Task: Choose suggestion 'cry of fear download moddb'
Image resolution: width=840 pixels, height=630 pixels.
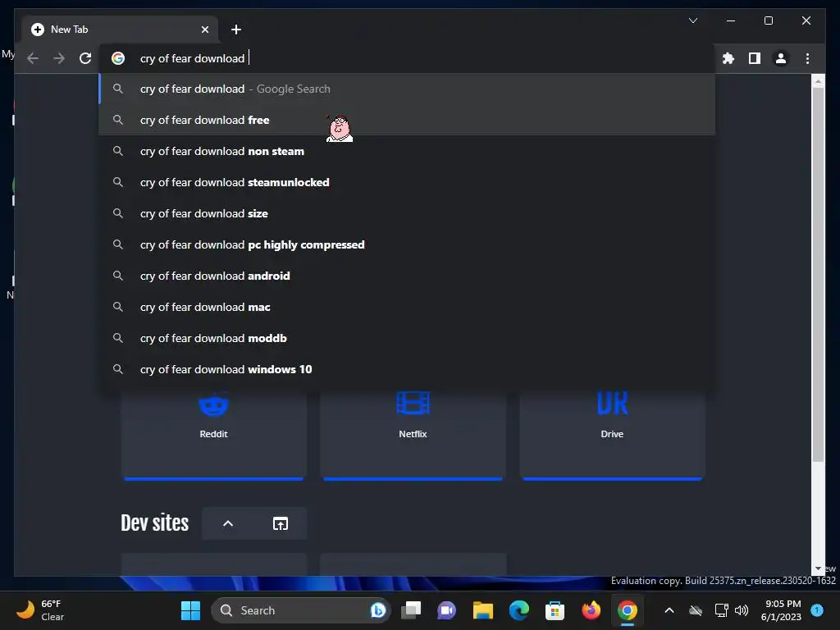Action: pos(407,337)
